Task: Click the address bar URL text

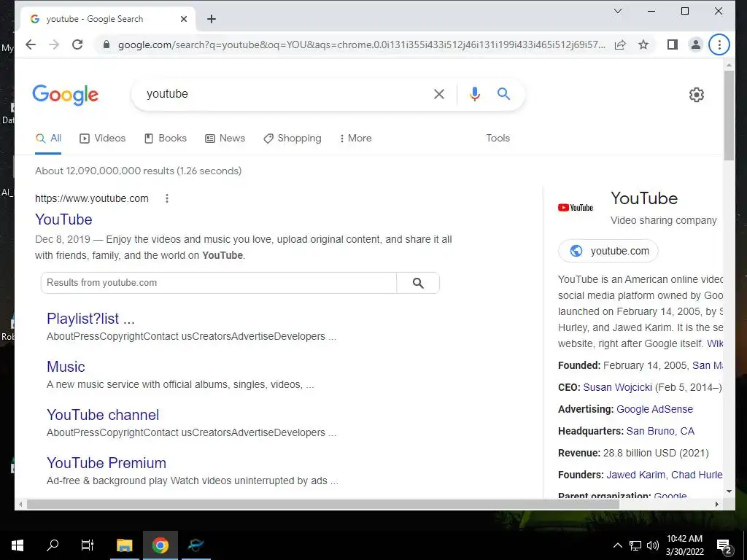Action: pos(362,44)
